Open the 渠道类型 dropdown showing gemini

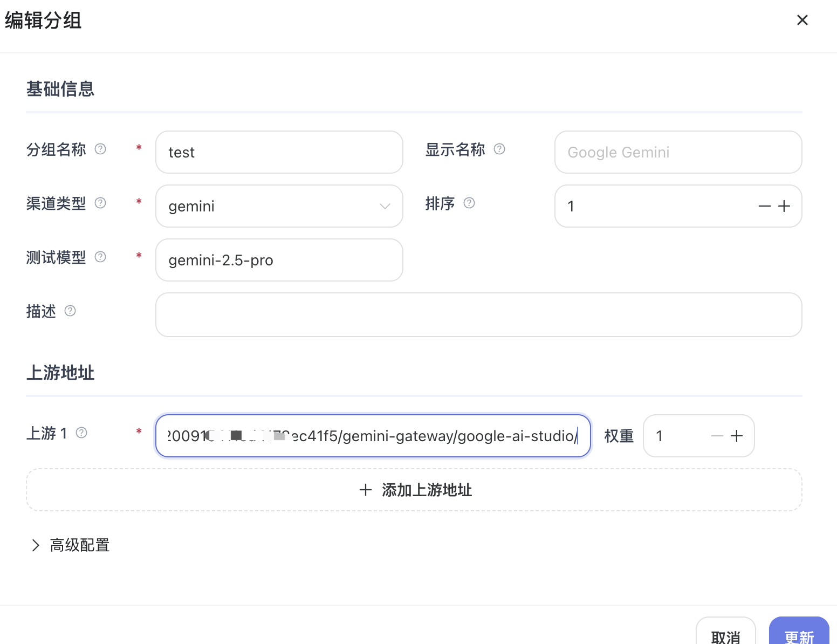pyautogui.click(x=279, y=206)
